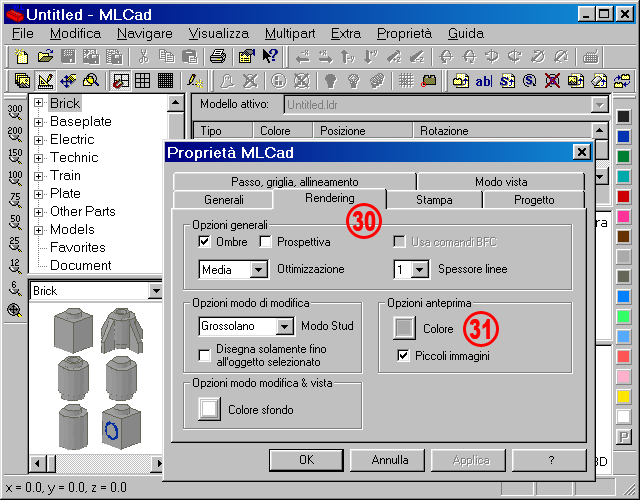The image size is (640, 500).
Task: Expand the Brick tree node
Action: tap(38, 103)
